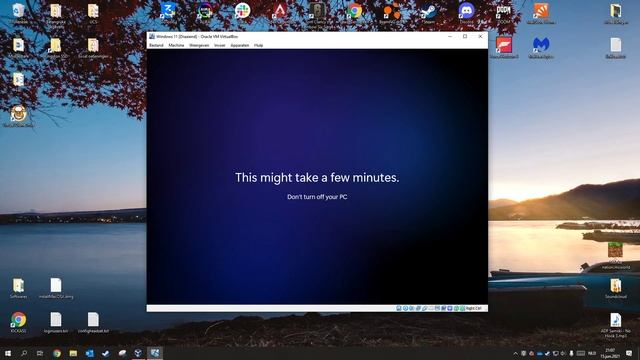Click the VirtualBox title bar icon

click(x=152, y=36)
